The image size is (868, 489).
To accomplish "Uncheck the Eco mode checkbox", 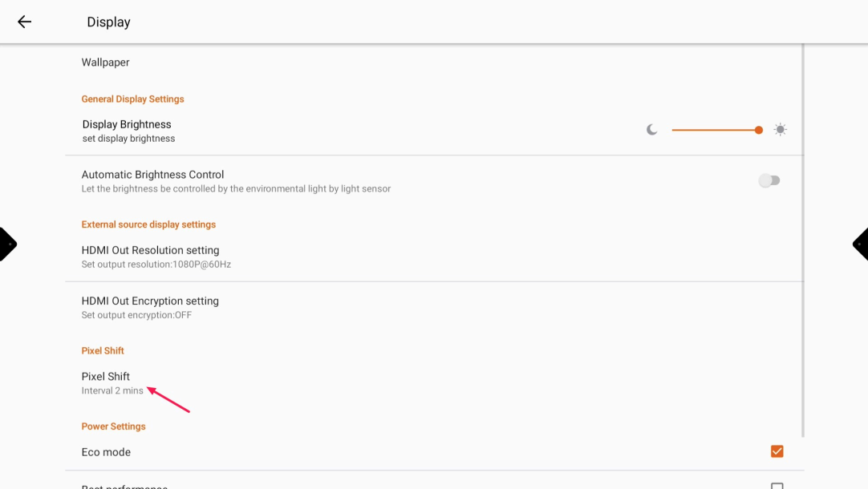I will 777,451.
